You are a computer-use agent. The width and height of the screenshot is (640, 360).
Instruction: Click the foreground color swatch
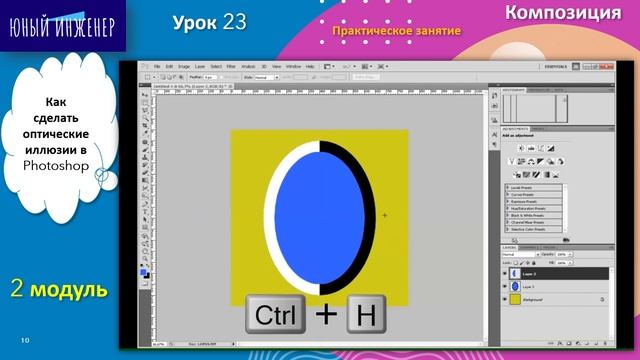pyautogui.click(x=143, y=272)
